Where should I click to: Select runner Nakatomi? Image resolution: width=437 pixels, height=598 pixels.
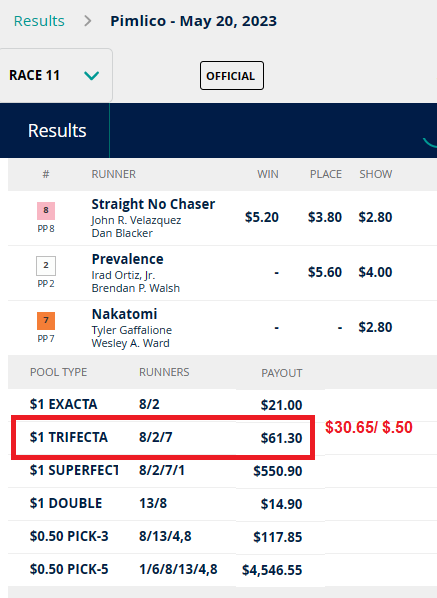[124, 314]
